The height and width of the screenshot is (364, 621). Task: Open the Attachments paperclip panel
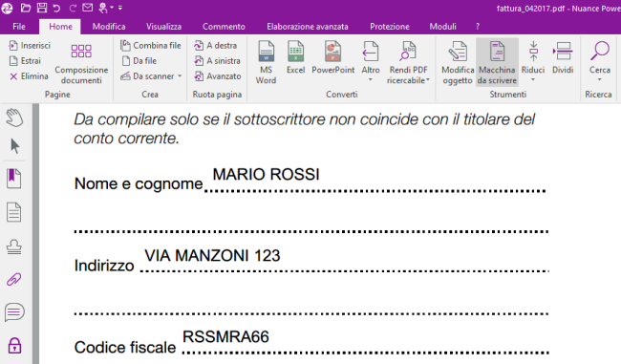(x=14, y=280)
